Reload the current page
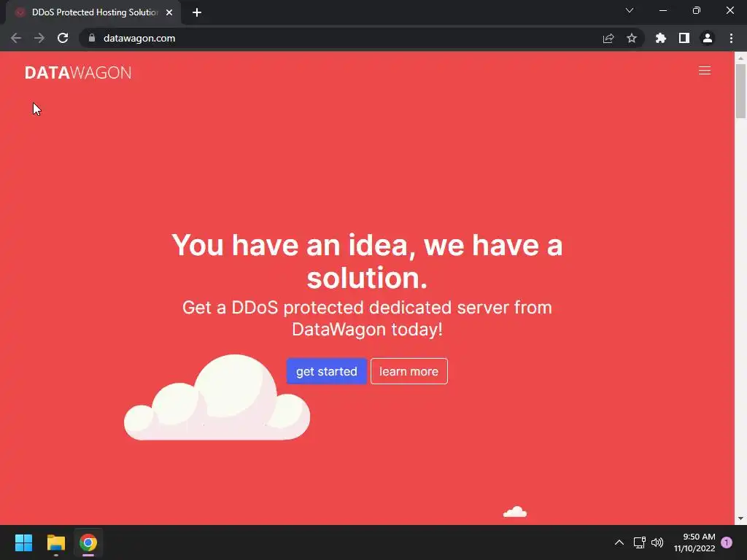Viewport: 747px width, 560px height. tap(63, 38)
